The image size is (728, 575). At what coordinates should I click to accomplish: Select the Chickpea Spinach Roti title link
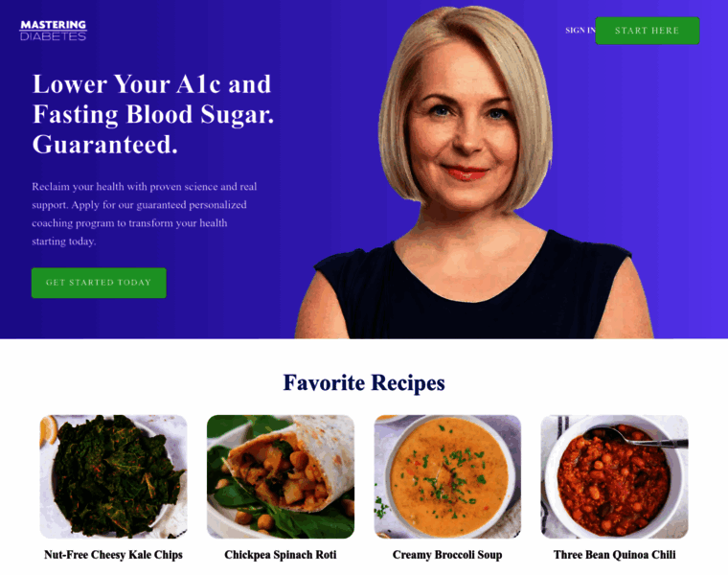[x=281, y=555]
